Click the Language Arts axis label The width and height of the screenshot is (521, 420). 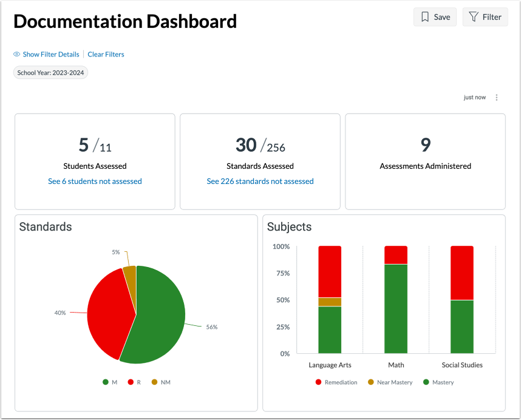point(330,365)
